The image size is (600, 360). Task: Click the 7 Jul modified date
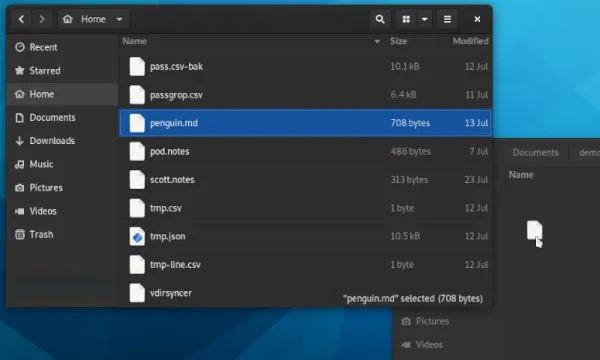point(479,151)
